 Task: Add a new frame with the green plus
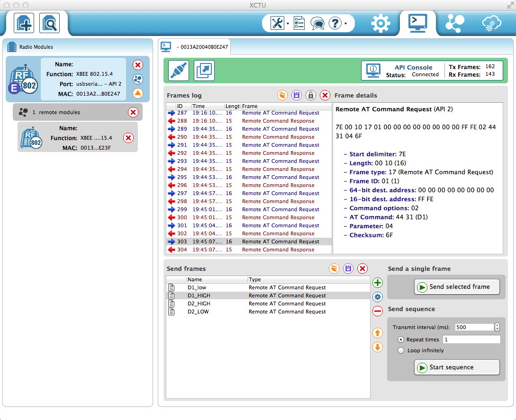coord(377,282)
